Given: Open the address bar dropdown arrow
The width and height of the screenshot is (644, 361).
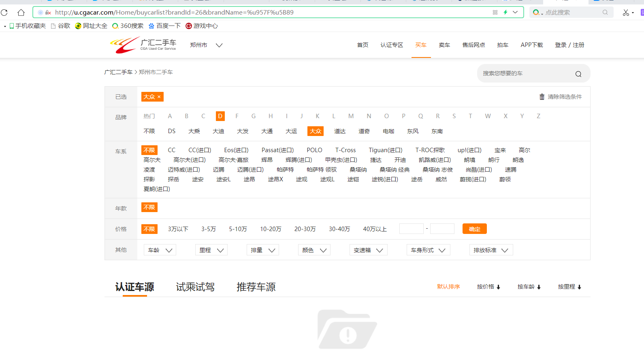Looking at the screenshot, I should tap(515, 13).
